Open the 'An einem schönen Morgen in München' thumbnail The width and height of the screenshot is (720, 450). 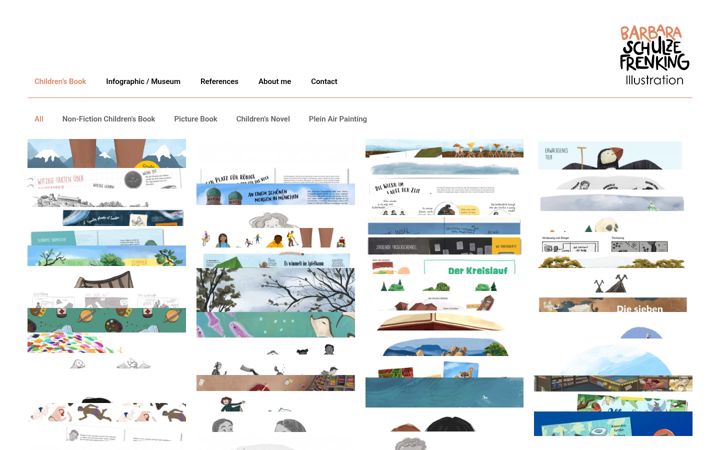(276, 194)
